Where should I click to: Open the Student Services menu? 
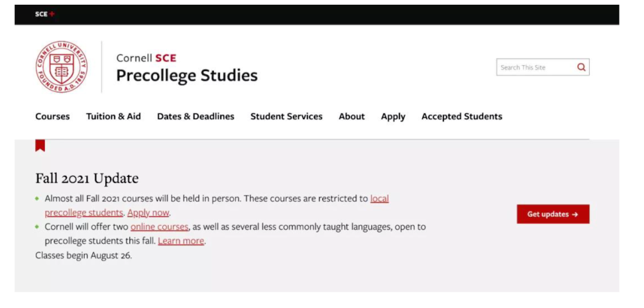pyautogui.click(x=286, y=117)
